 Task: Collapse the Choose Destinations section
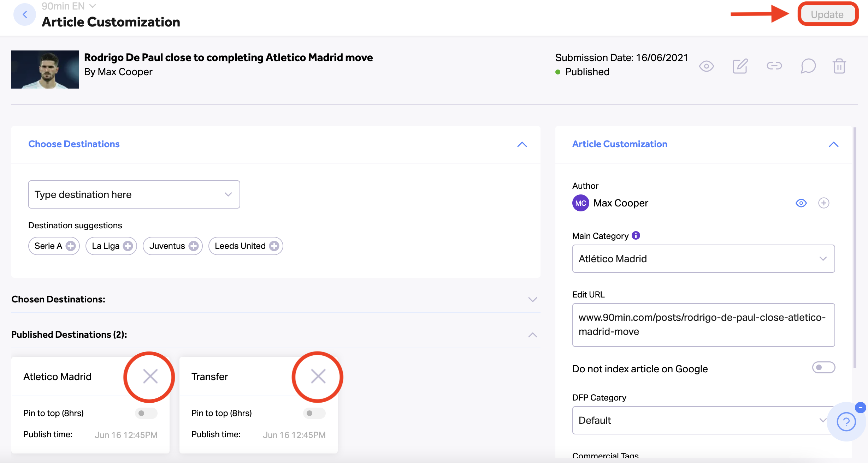pyautogui.click(x=522, y=144)
